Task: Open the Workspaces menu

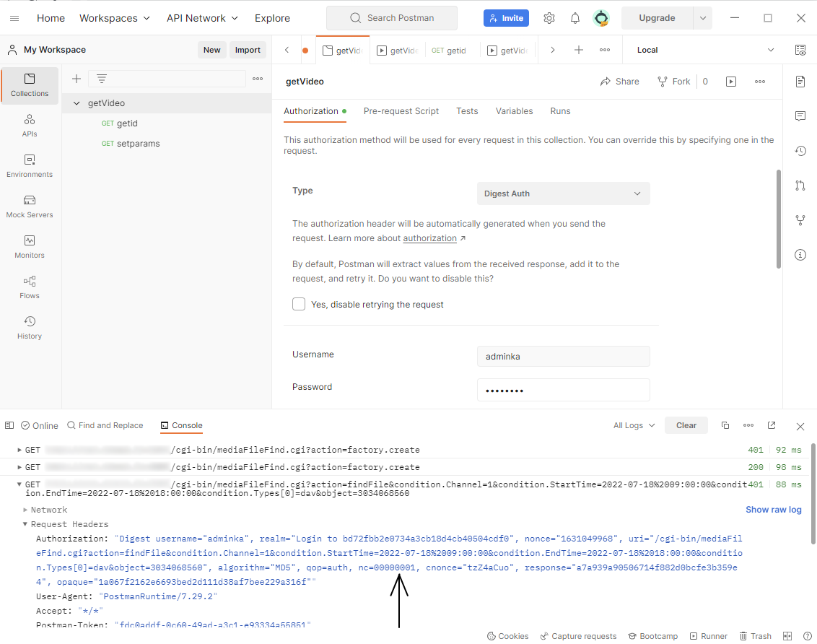Action: point(114,18)
